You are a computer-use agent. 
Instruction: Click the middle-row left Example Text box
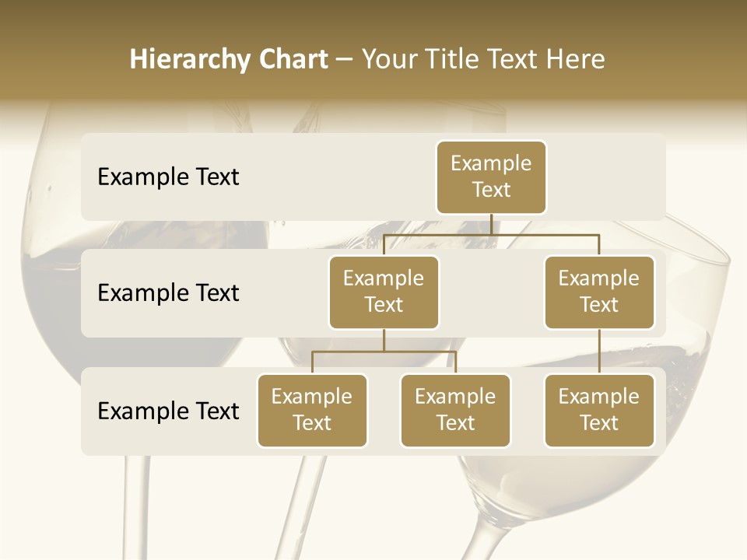point(384,292)
